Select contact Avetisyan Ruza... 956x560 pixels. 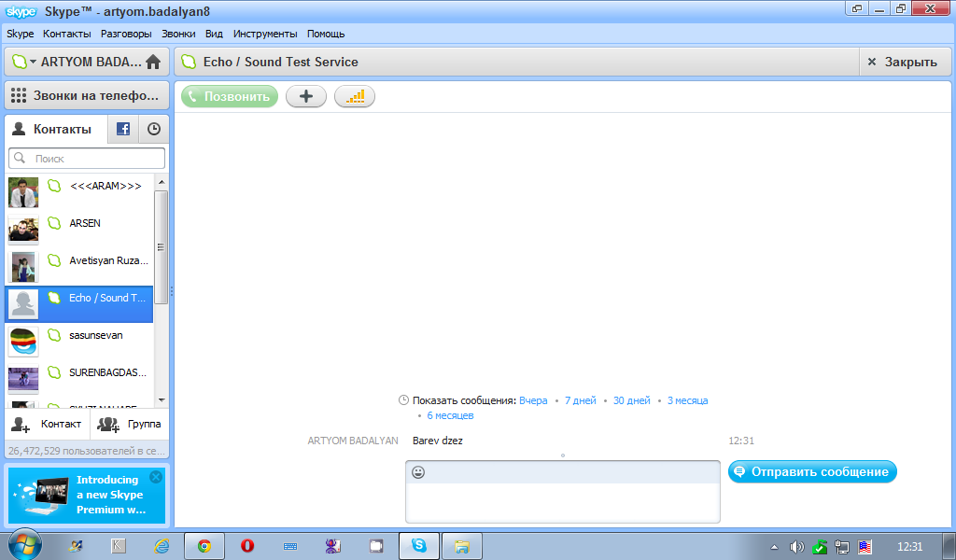click(x=79, y=266)
